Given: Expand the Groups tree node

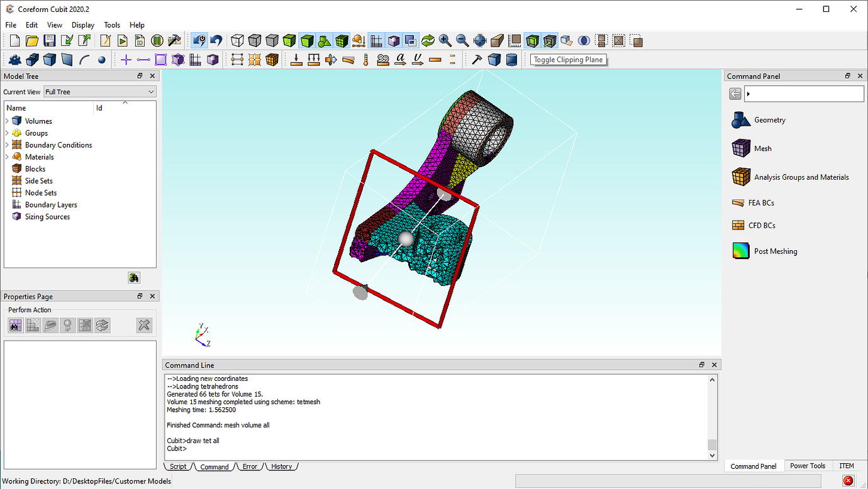Looking at the screenshot, I should pyautogui.click(x=7, y=133).
